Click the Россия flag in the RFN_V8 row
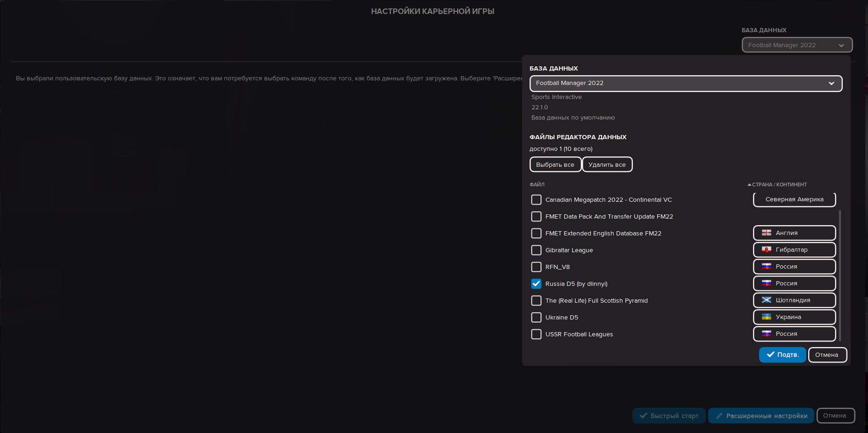The width and height of the screenshot is (868, 433). [x=767, y=266]
